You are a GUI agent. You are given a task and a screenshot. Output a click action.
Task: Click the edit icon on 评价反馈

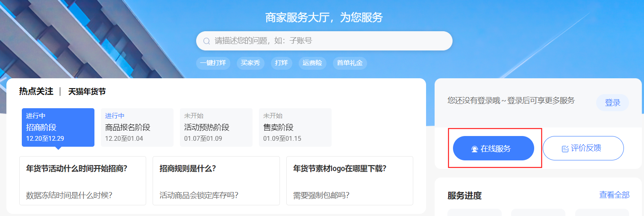(x=565, y=149)
